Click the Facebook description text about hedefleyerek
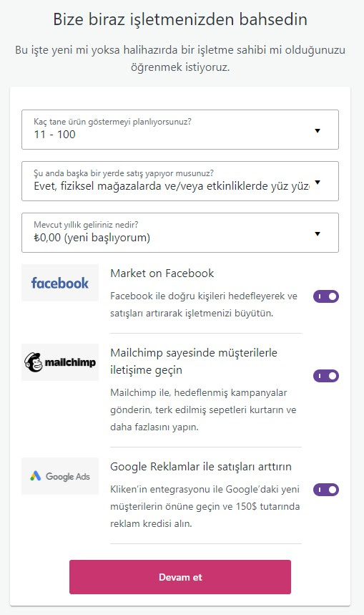Viewport: 364px width, 615px height. click(x=204, y=304)
